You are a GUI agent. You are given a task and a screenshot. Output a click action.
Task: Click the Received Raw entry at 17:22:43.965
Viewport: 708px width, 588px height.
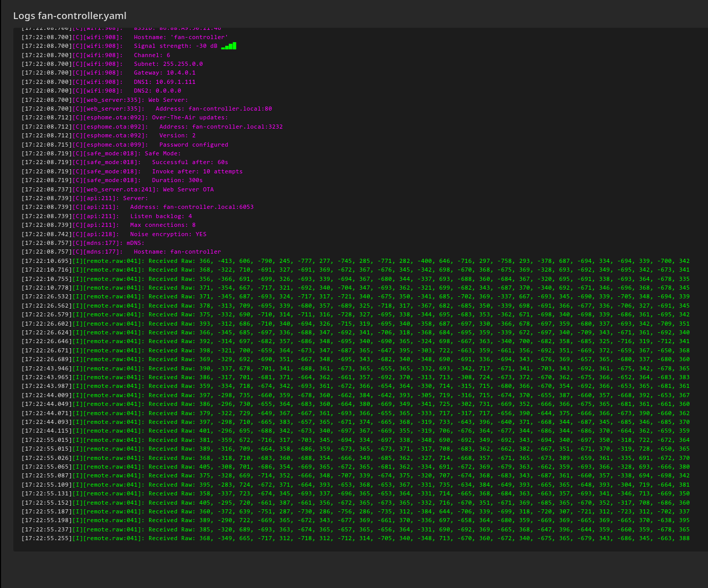pos(356,377)
